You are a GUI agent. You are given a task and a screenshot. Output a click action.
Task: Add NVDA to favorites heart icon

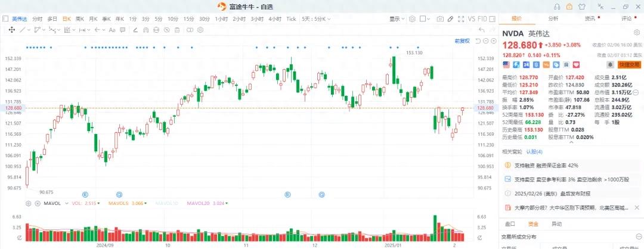pos(576,64)
